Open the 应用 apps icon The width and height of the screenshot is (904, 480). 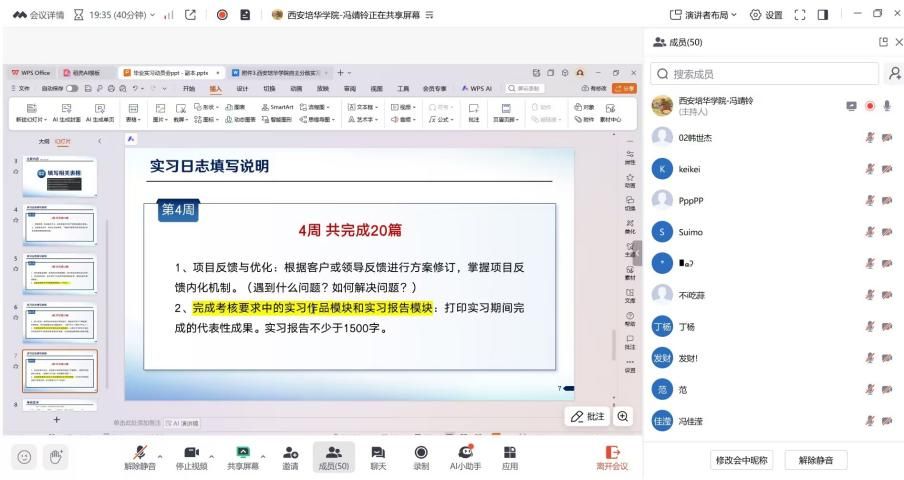point(510,451)
